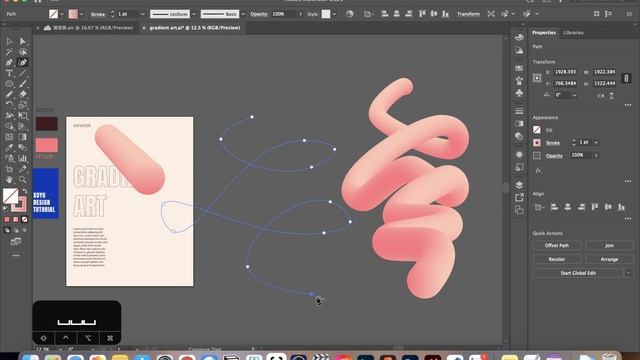This screenshot has width=640, height=360.
Task: Select the Line Segment tool
Action: coord(23,73)
